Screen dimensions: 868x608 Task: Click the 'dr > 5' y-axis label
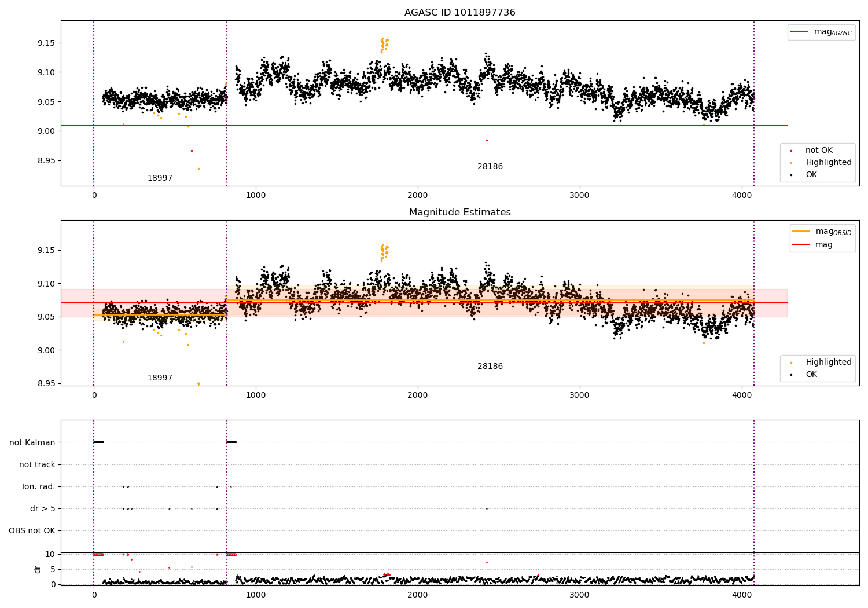point(43,509)
